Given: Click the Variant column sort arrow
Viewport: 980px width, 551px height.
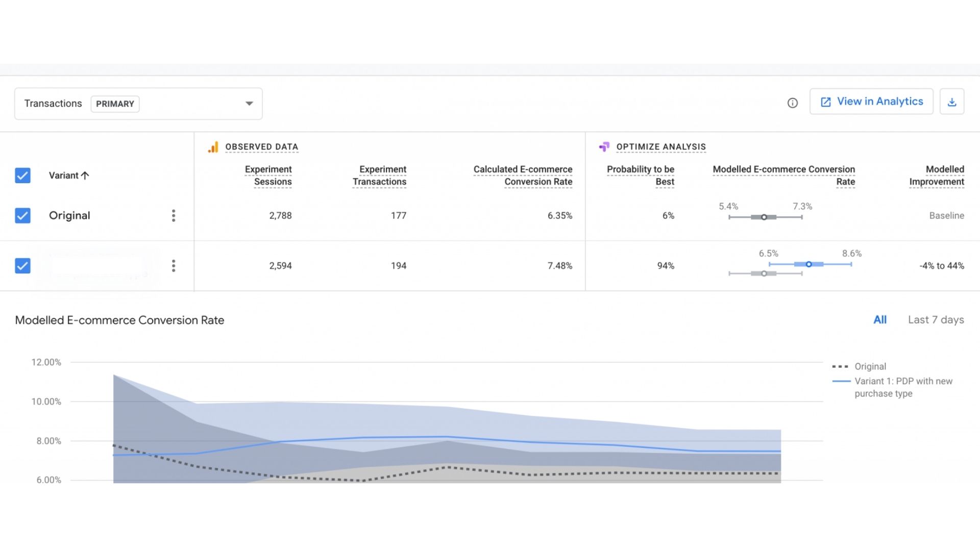Looking at the screenshot, I should 85,176.
